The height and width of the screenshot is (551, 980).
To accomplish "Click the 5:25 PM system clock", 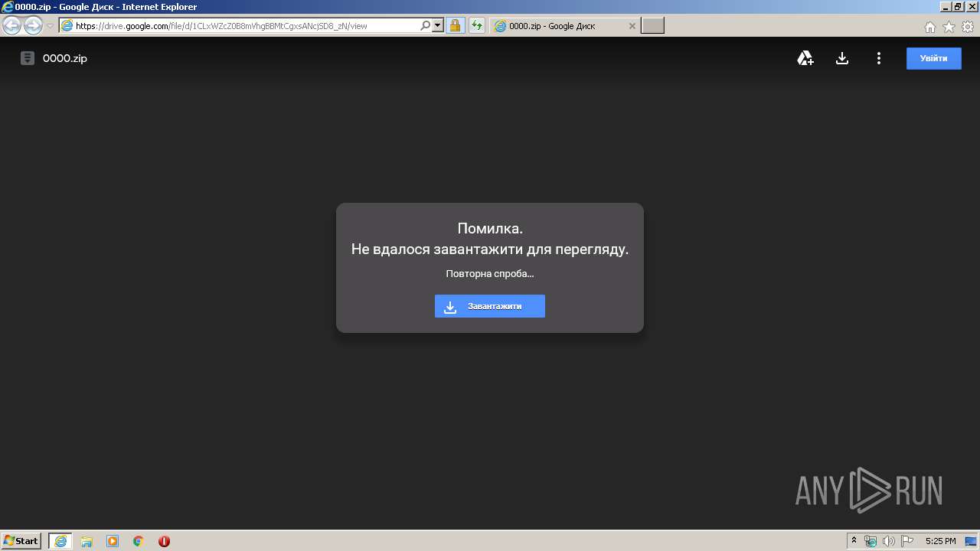I will pyautogui.click(x=940, y=541).
